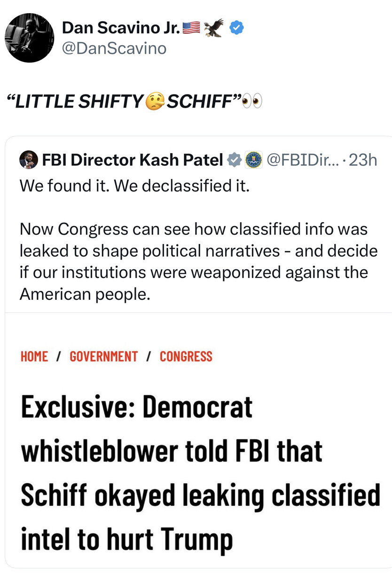Select the GOVERNMENT breadcrumb

point(104,357)
